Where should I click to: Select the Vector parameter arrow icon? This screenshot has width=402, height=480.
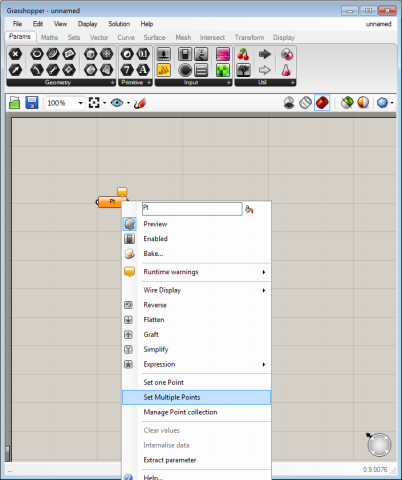[15, 70]
